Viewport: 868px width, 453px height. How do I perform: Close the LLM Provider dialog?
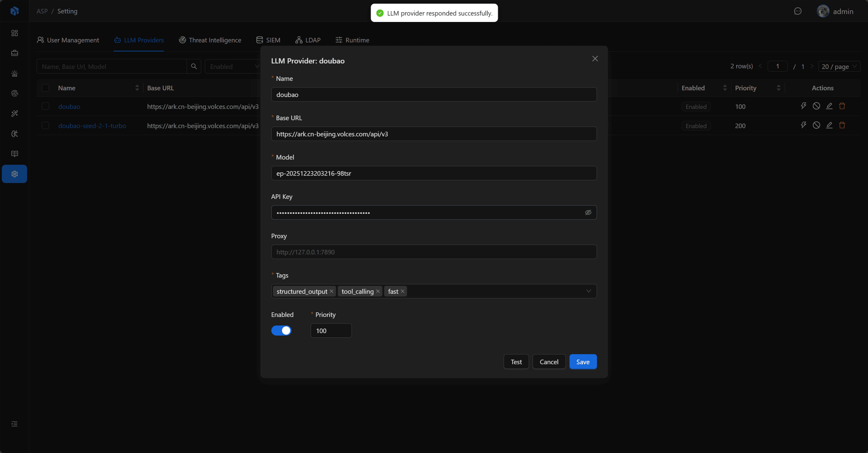tap(595, 59)
